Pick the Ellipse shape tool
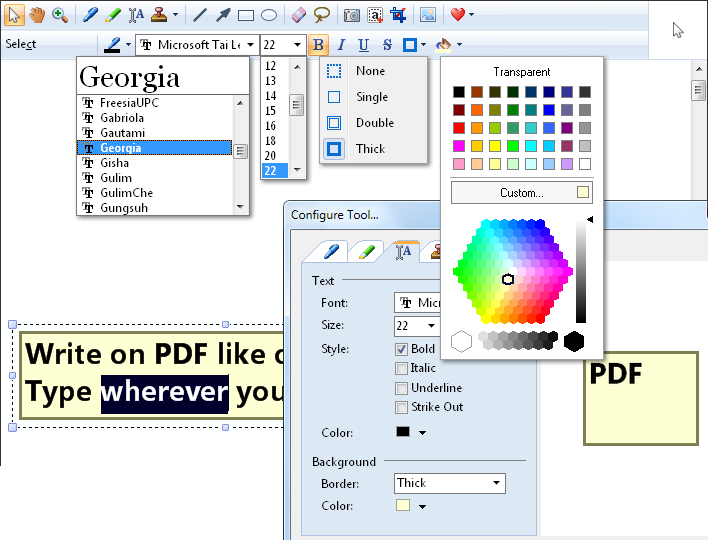 pyautogui.click(x=269, y=15)
